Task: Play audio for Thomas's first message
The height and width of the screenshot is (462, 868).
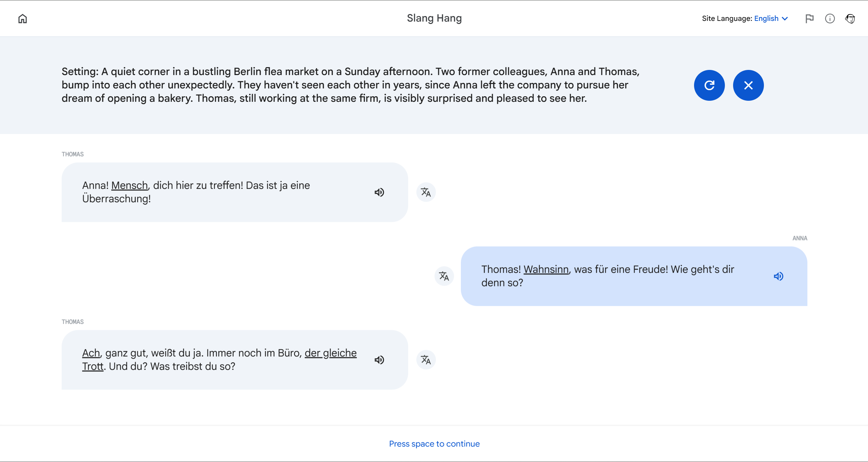Action: [x=379, y=192]
